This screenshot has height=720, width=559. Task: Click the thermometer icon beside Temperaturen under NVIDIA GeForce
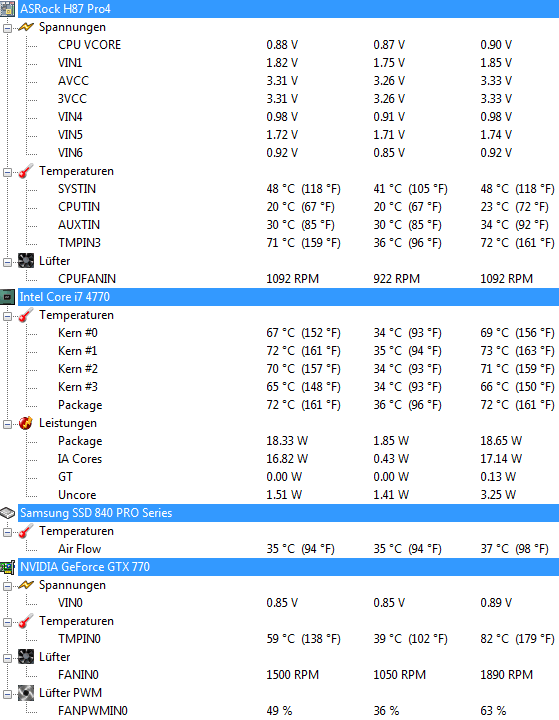click(26, 621)
